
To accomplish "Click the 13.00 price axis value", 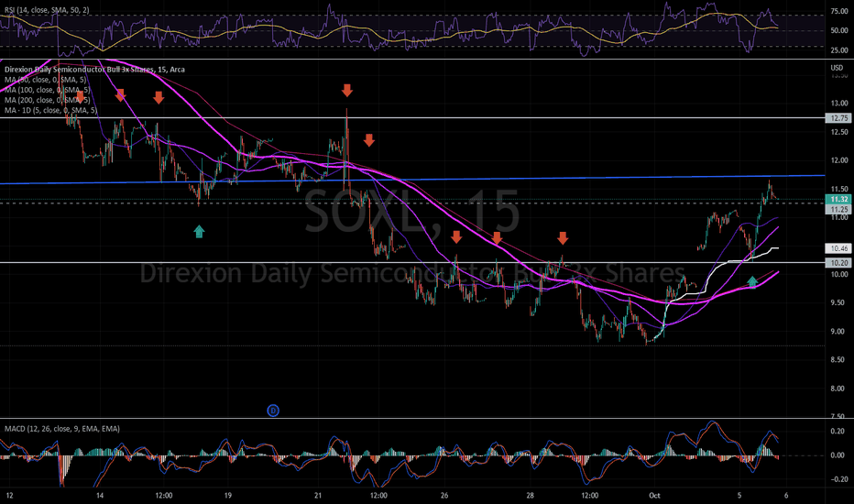I will 838,103.
